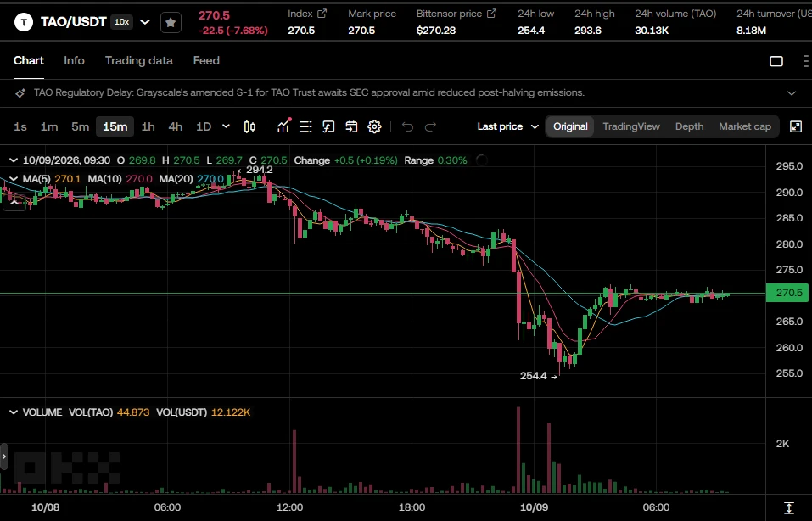The image size is (812, 521).
Task: Switch to the TradingView chart
Action: 631,127
